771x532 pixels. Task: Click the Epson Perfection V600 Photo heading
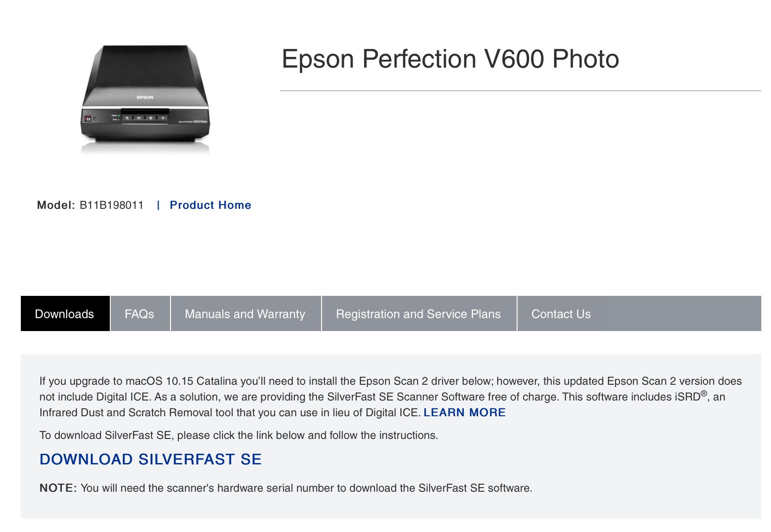tap(450, 59)
